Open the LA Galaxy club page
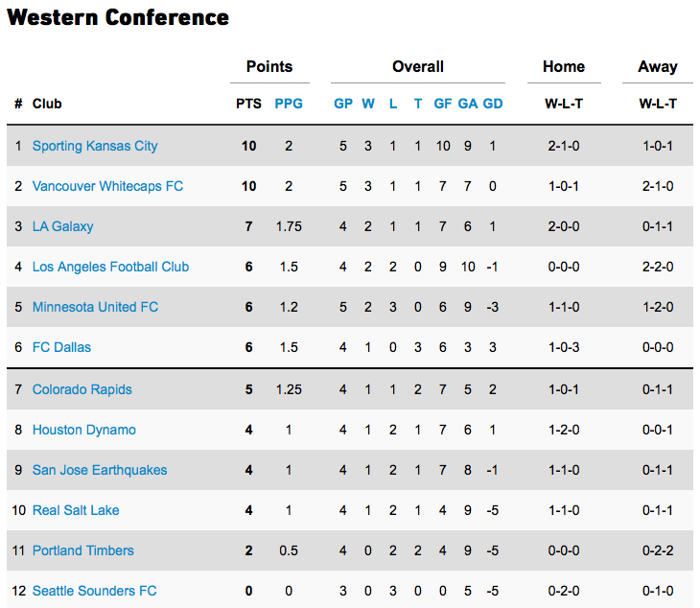This screenshot has width=700, height=608. 63,226
